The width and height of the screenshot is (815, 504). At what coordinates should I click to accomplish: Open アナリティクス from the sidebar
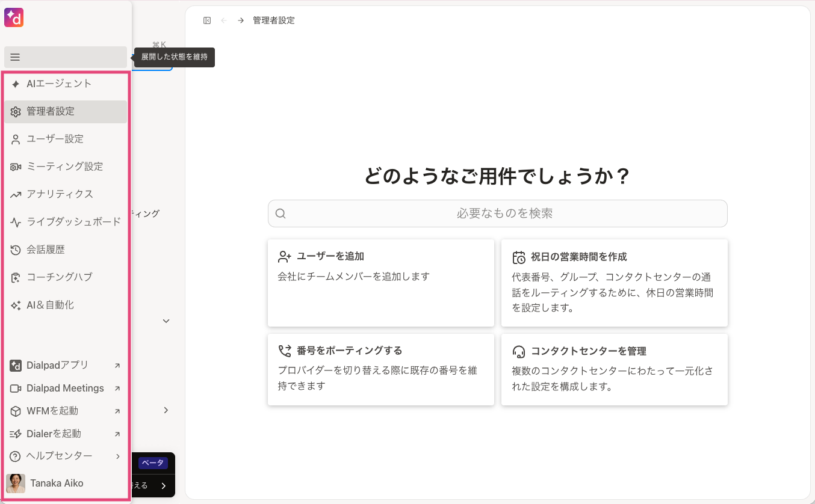click(66, 194)
